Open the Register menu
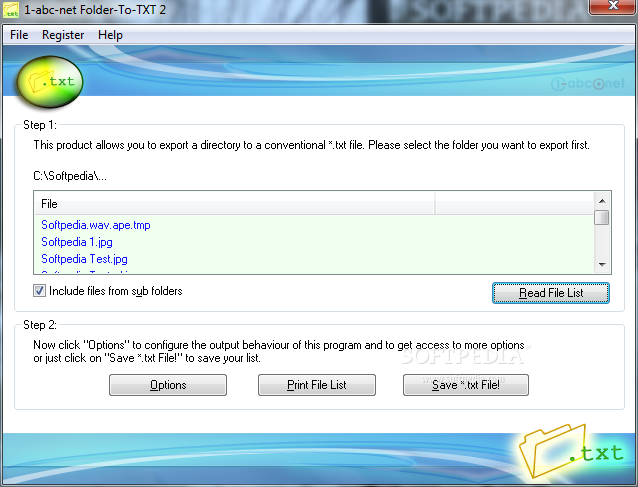This screenshot has width=638, height=487. coord(63,35)
